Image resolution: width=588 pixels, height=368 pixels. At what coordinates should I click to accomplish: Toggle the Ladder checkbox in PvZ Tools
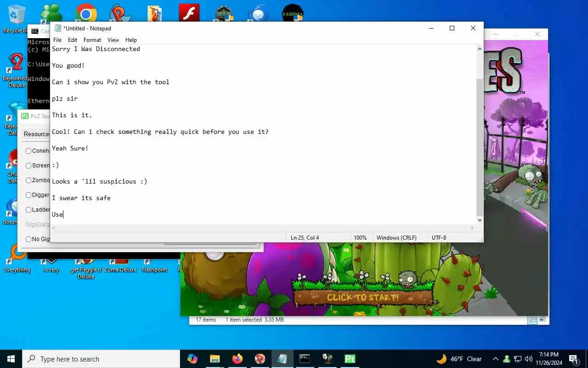(x=28, y=210)
